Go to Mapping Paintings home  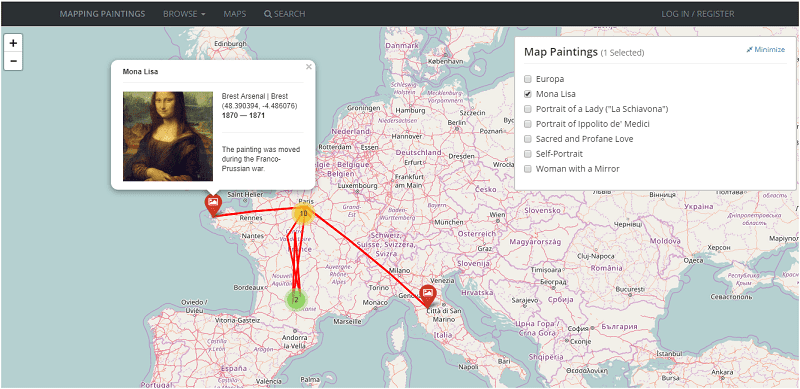(x=102, y=14)
